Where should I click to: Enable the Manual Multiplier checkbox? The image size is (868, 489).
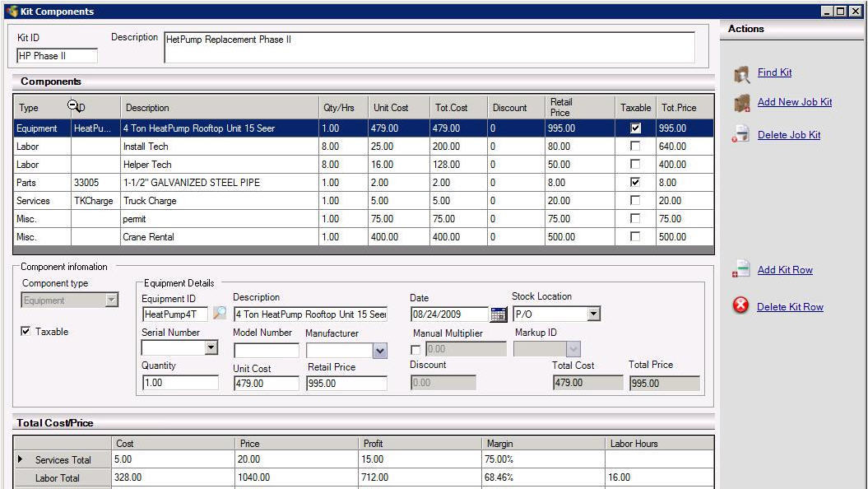click(x=415, y=349)
